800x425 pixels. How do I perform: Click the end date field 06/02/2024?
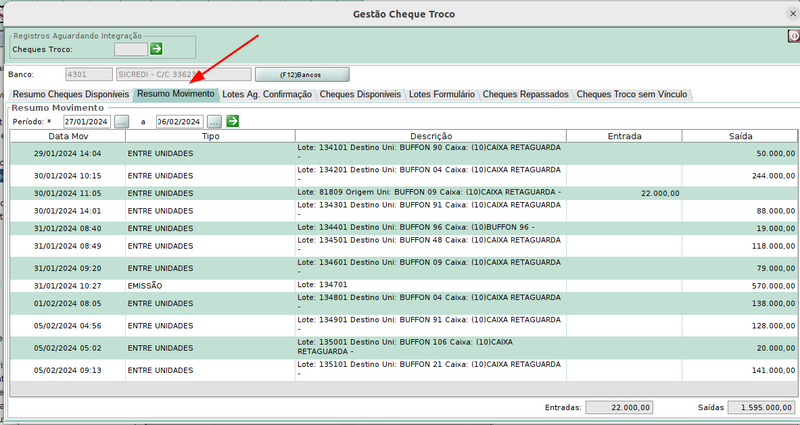[180, 121]
